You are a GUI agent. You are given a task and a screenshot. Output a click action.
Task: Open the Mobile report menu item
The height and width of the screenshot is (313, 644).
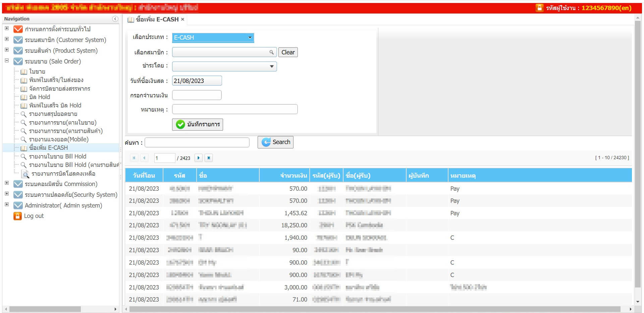(58, 139)
